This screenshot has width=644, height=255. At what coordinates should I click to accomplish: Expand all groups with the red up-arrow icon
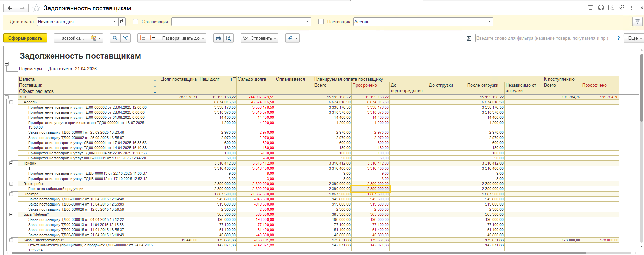153,38
